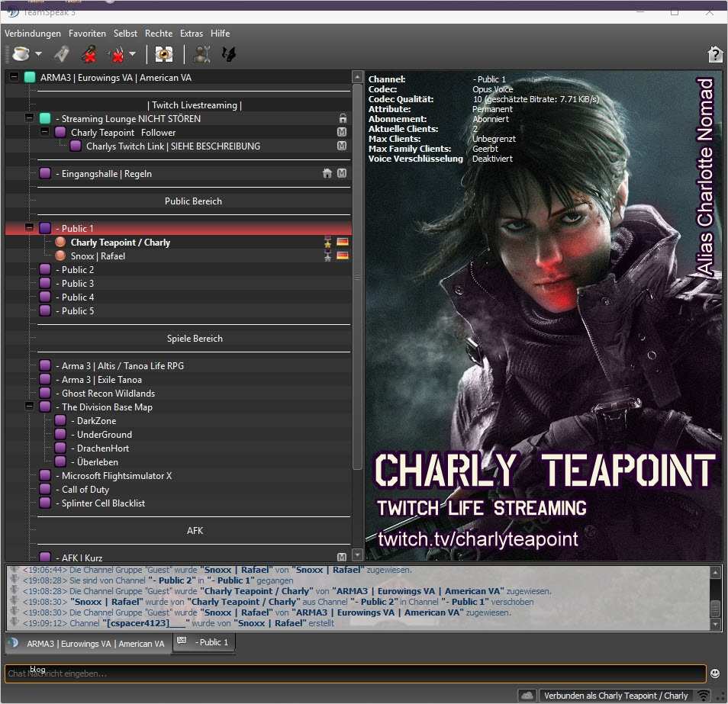
Task: Open the eye subscribe-channels toolbar icon
Action: [163, 54]
